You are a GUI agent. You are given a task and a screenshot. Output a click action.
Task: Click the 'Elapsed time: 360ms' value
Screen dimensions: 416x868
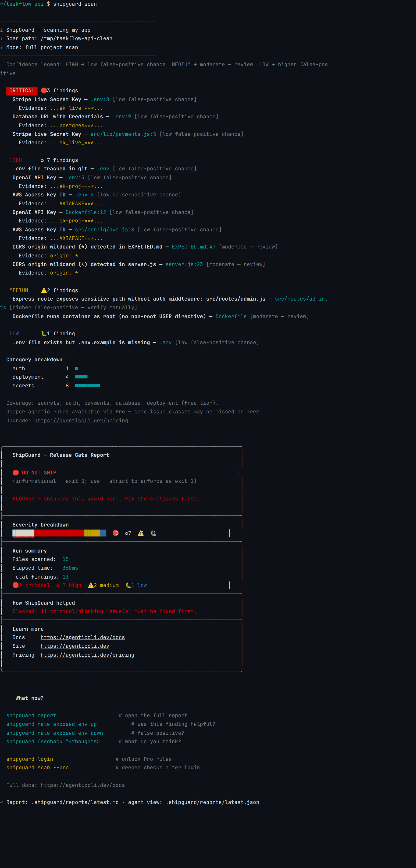coord(70,568)
